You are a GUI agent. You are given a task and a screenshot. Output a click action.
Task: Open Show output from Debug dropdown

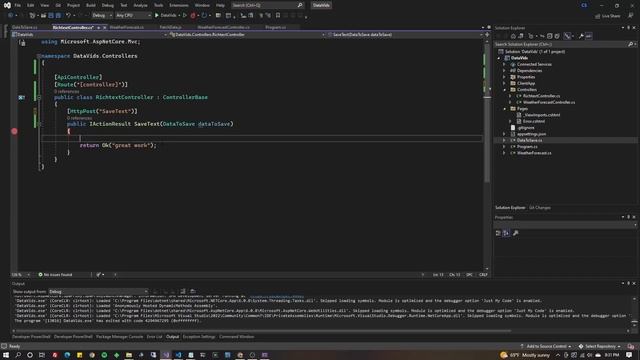(98, 291)
